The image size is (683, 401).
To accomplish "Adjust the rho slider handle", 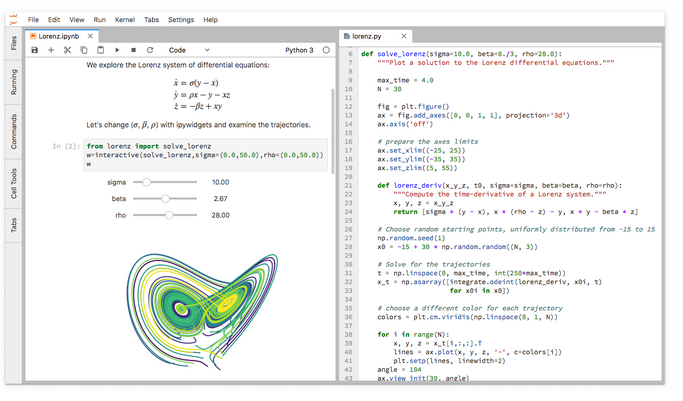I will pyautogui.click(x=169, y=215).
